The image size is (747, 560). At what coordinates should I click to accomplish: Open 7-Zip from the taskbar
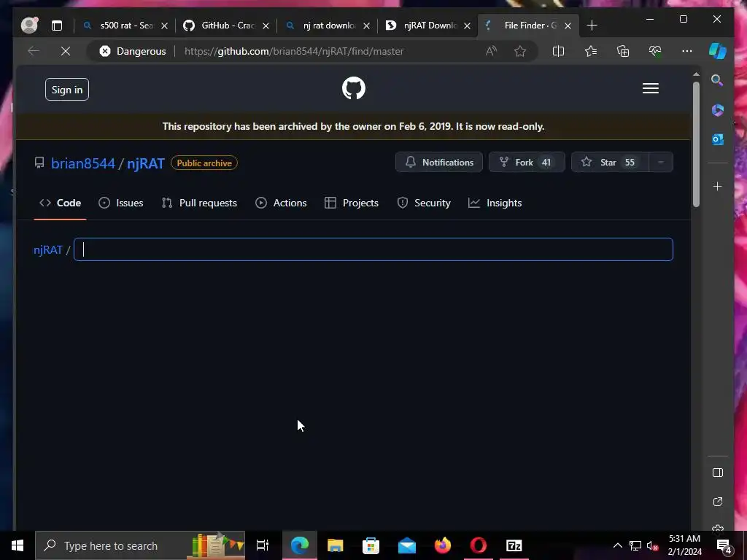514,545
